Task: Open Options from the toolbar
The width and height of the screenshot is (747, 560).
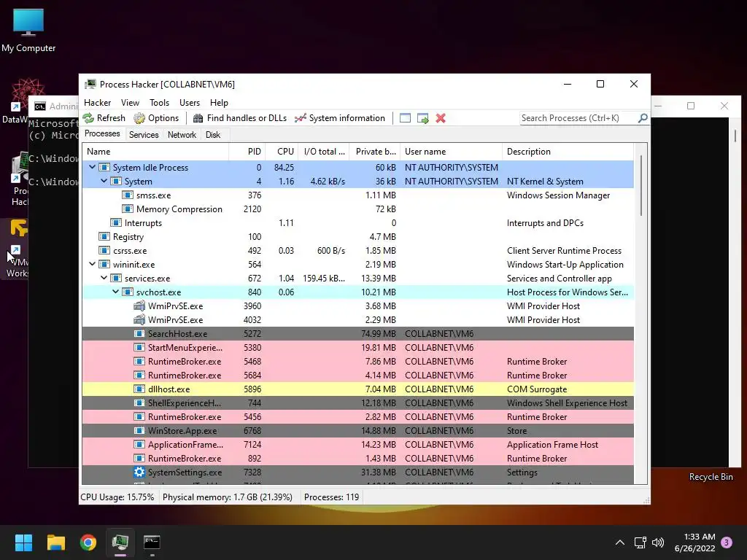Action: [x=156, y=118]
